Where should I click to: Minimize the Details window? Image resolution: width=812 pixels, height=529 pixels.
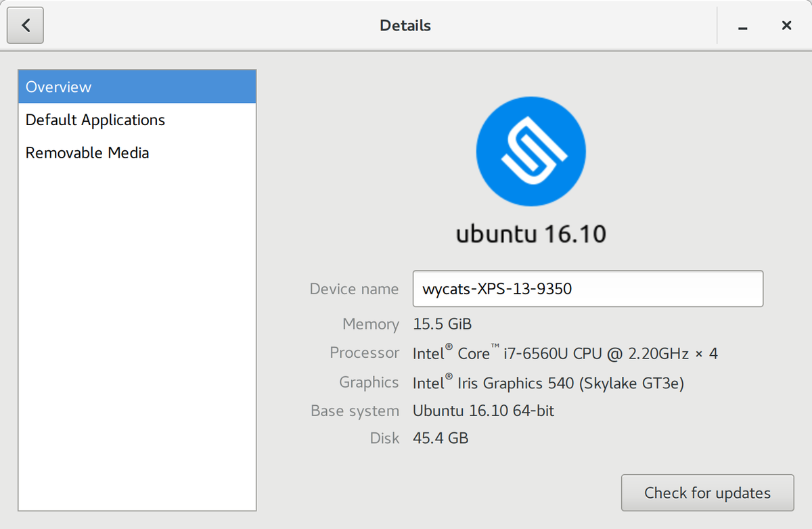tap(743, 26)
